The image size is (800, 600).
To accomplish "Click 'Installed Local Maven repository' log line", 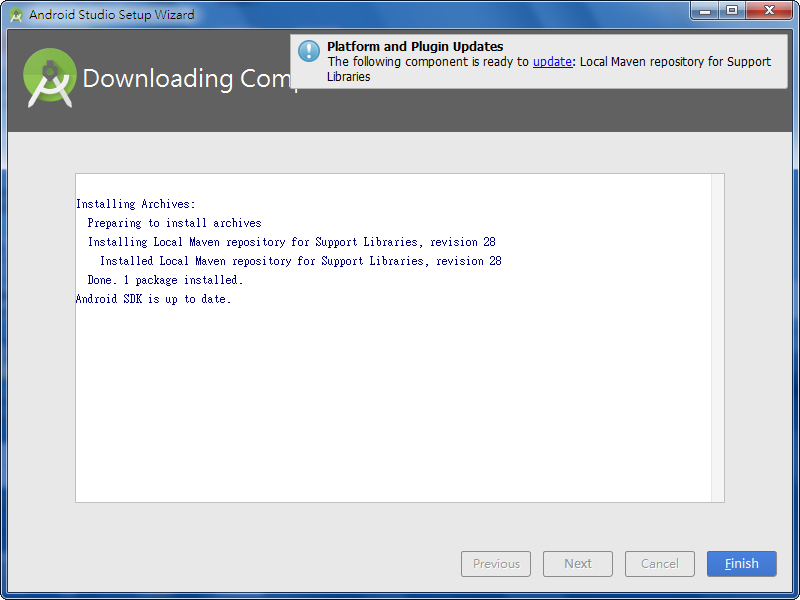I will tap(301, 261).
